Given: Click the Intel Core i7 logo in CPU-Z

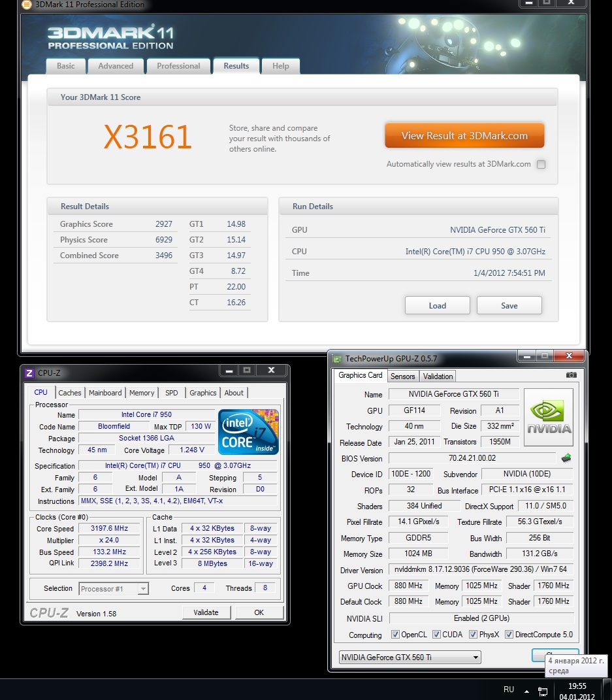Looking at the screenshot, I should coord(248,431).
